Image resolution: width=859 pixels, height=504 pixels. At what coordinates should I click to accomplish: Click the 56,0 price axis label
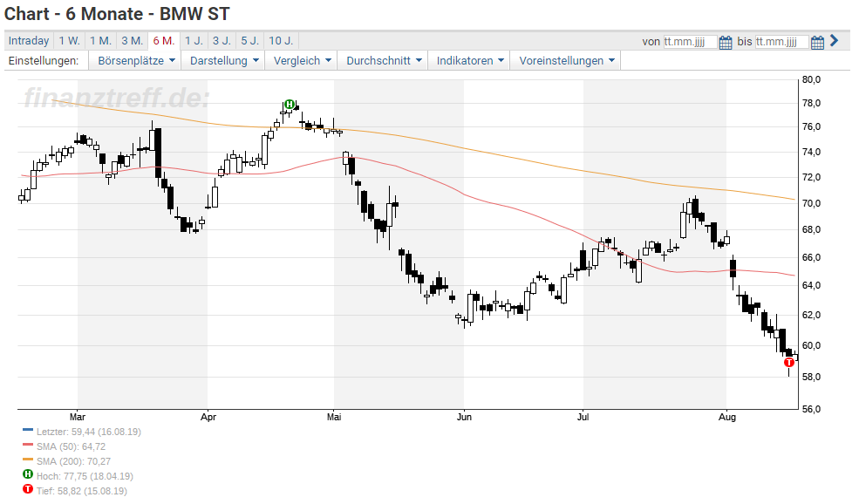[811, 409]
